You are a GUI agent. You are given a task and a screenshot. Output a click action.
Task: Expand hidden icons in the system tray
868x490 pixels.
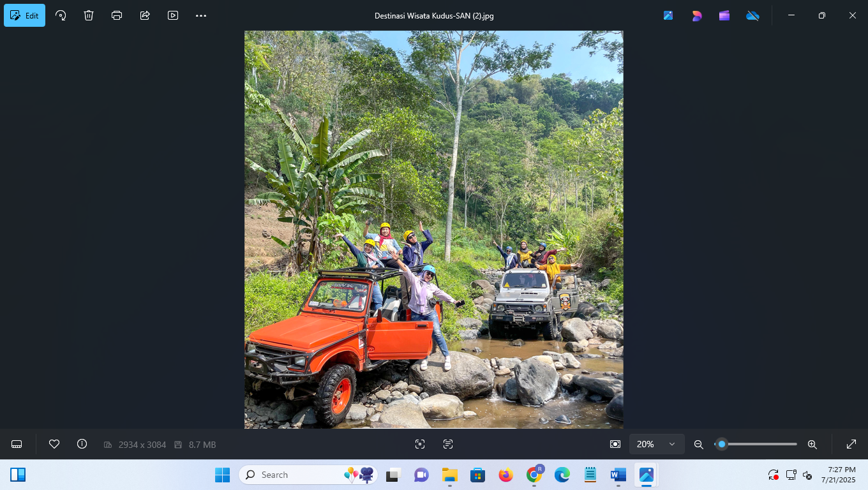click(772, 475)
